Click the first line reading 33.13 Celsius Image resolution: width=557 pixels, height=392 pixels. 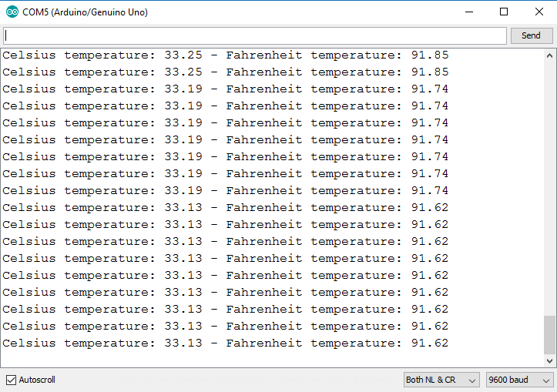[225, 208]
